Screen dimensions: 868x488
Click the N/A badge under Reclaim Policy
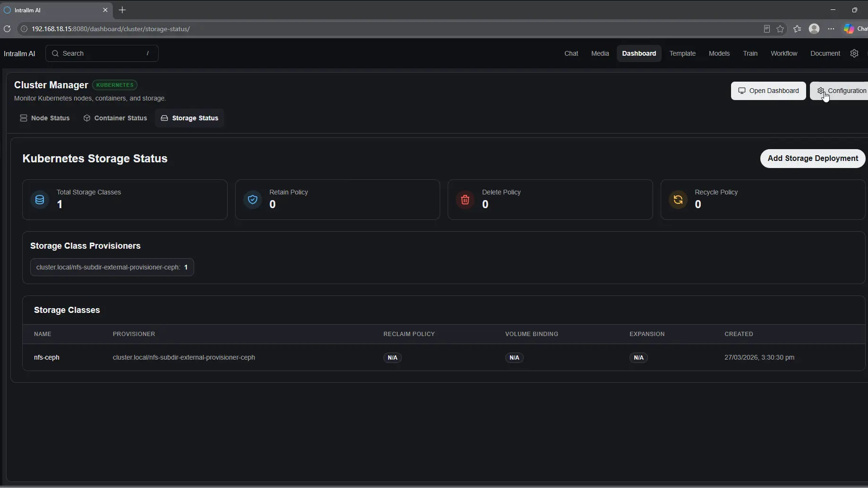click(392, 358)
